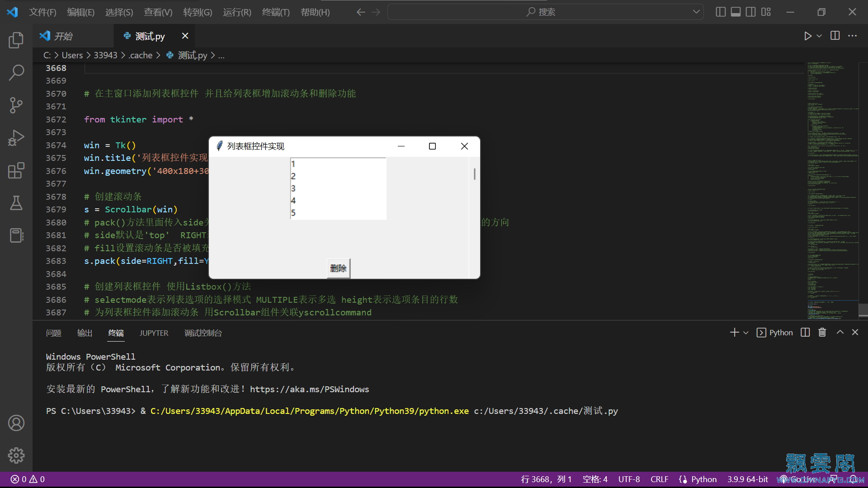Image resolution: width=868 pixels, height=488 pixels.
Task: Switch to the 问题 panel tab
Action: coord(53,333)
